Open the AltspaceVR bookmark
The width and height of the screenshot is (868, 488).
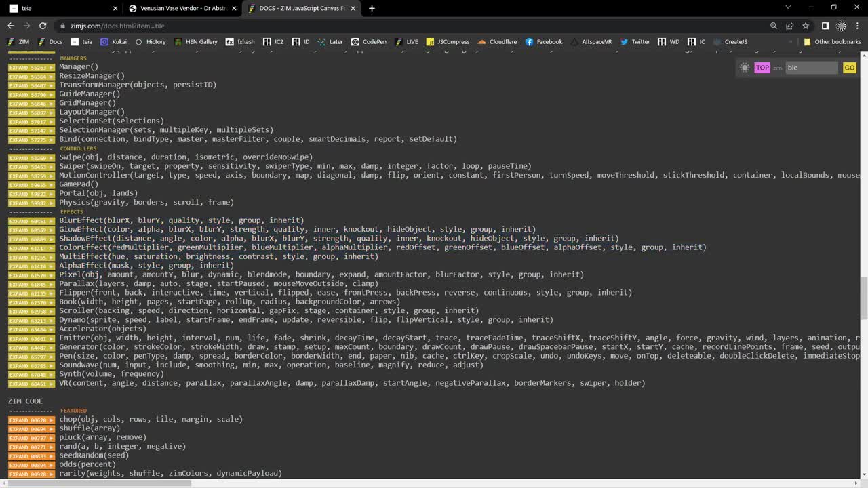point(591,41)
